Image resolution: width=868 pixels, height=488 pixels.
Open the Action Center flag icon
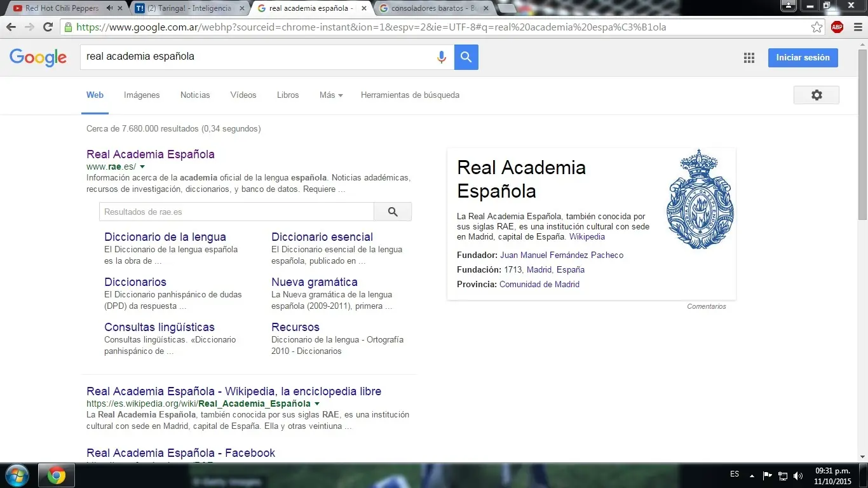(768, 476)
